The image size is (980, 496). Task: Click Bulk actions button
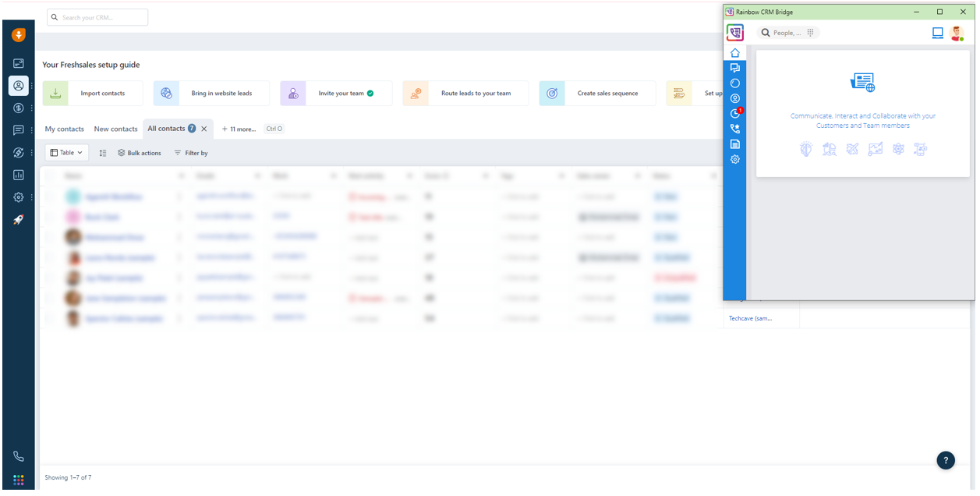pyautogui.click(x=140, y=154)
